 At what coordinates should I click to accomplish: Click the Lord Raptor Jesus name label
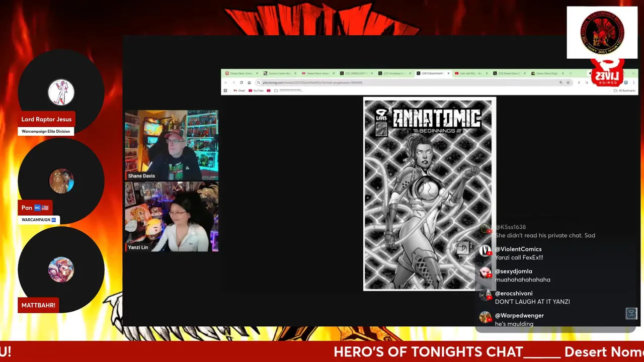(46, 119)
